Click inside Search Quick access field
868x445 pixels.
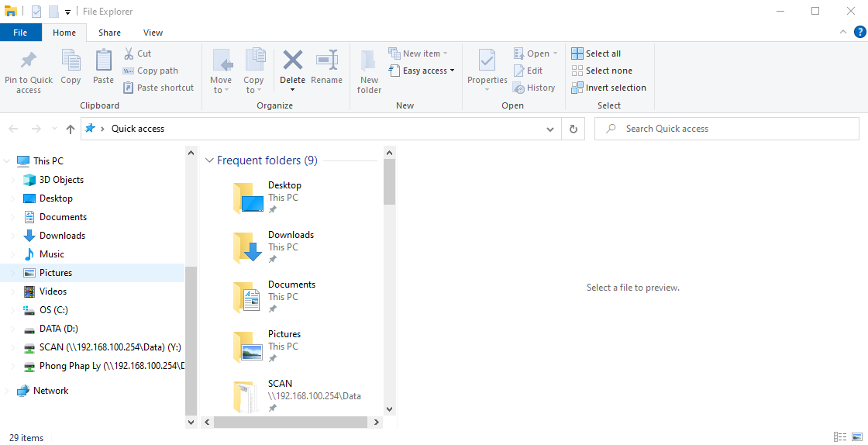pos(726,129)
